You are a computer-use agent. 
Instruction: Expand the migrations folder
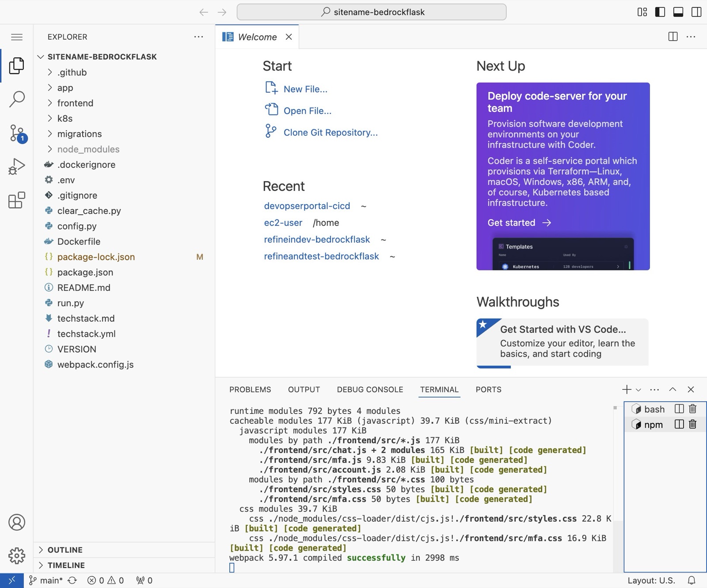(124, 133)
